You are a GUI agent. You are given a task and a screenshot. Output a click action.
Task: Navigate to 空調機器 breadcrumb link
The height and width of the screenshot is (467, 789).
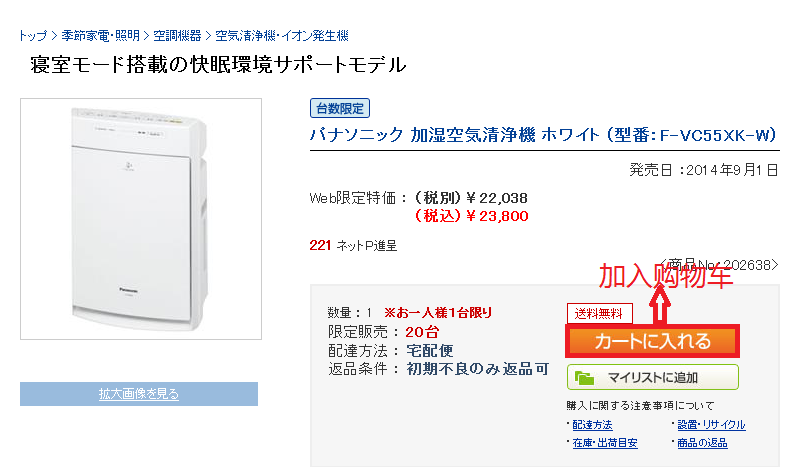point(177,35)
